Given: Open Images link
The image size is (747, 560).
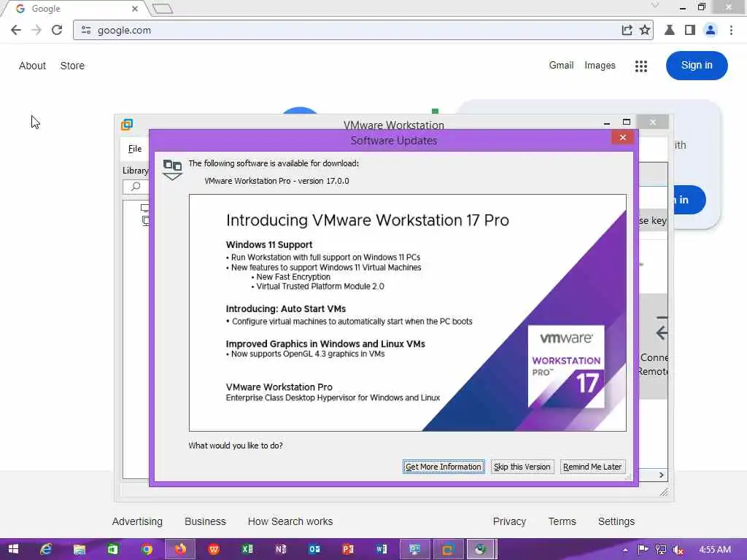Looking at the screenshot, I should pyautogui.click(x=600, y=65).
